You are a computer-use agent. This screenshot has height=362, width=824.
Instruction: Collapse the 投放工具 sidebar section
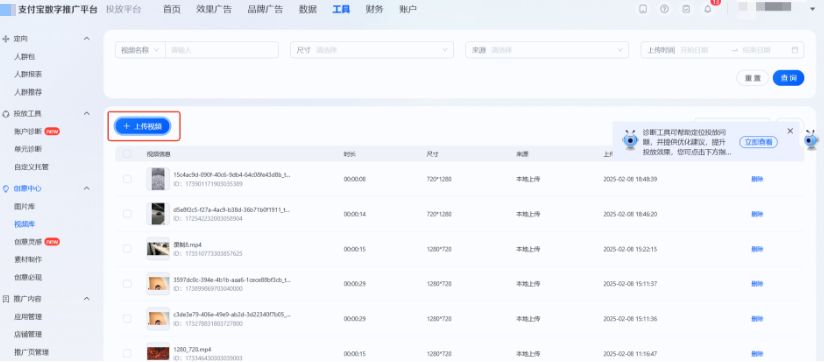[87, 113]
